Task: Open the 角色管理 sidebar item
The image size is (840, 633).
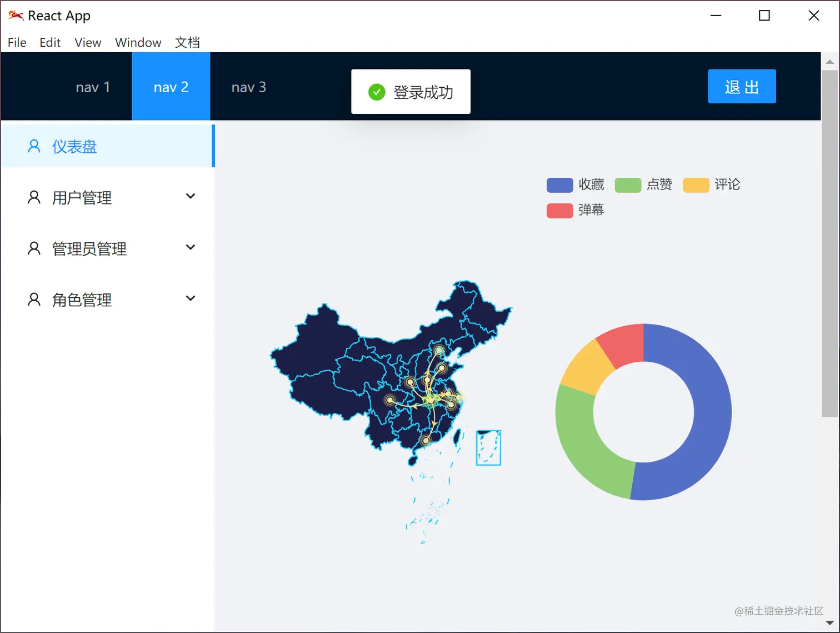Action: 108,300
